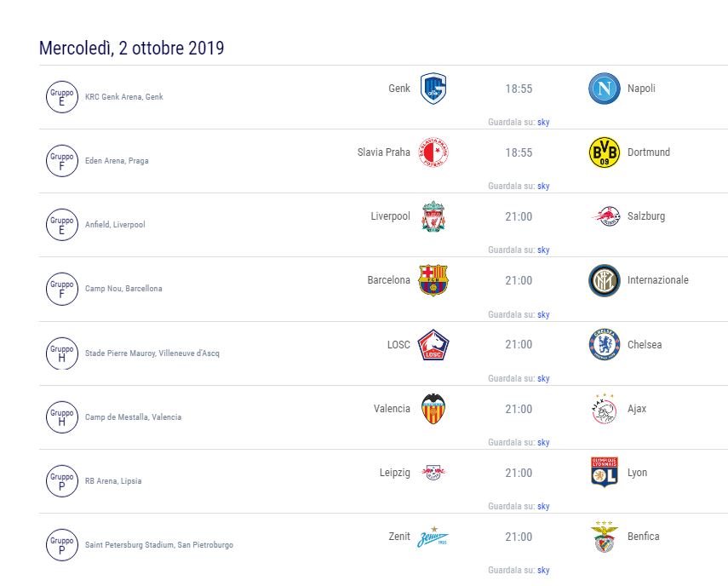Open the Barcelona club crest
Screen dimensions: 728x586
[433, 280]
